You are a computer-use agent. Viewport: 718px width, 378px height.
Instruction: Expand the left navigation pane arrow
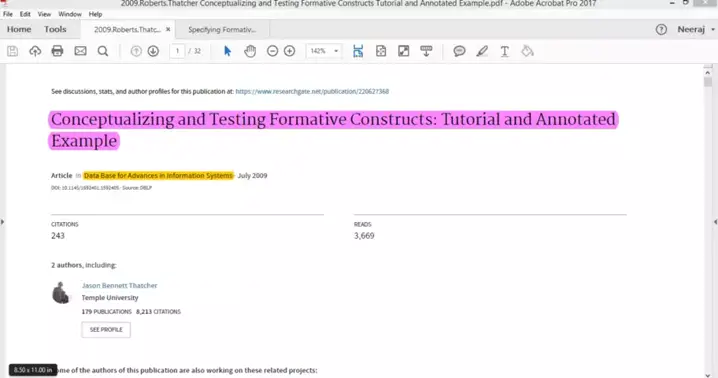(x=2, y=222)
